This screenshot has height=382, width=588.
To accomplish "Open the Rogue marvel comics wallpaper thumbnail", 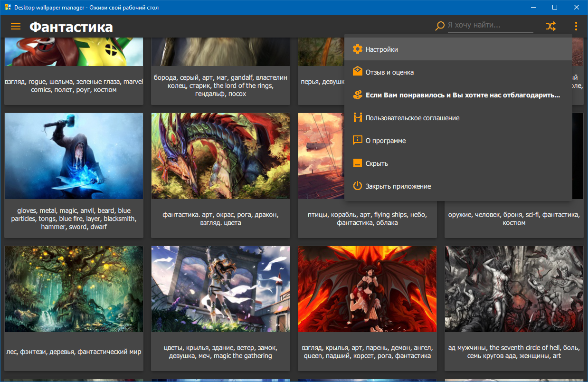I will (x=74, y=52).
